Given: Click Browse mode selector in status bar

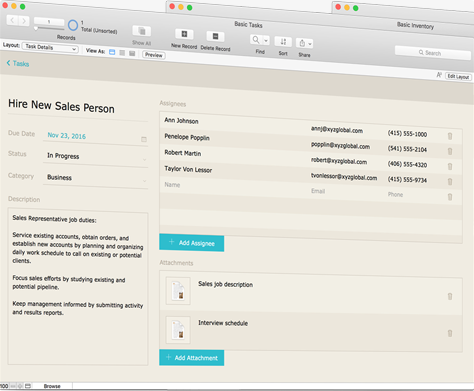Looking at the screenshot, I should [52, 386].
